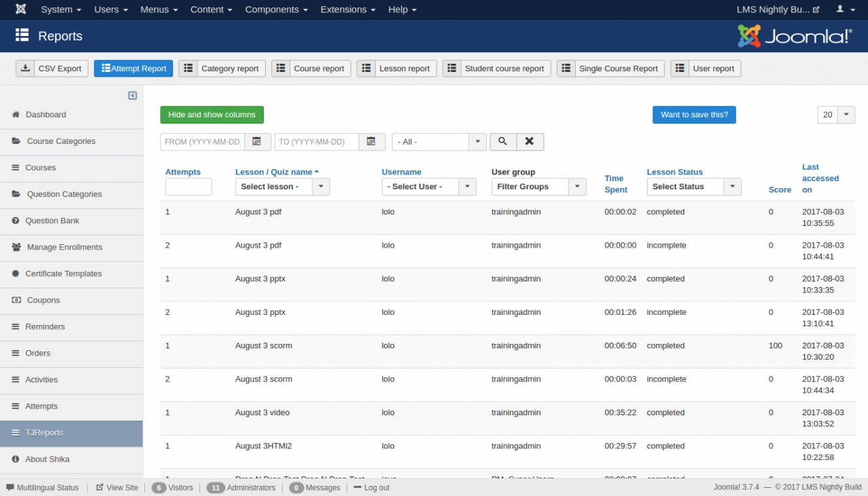868x496 pixels.
Task: Click the CSV Export download button
Action: click(52, 69)
